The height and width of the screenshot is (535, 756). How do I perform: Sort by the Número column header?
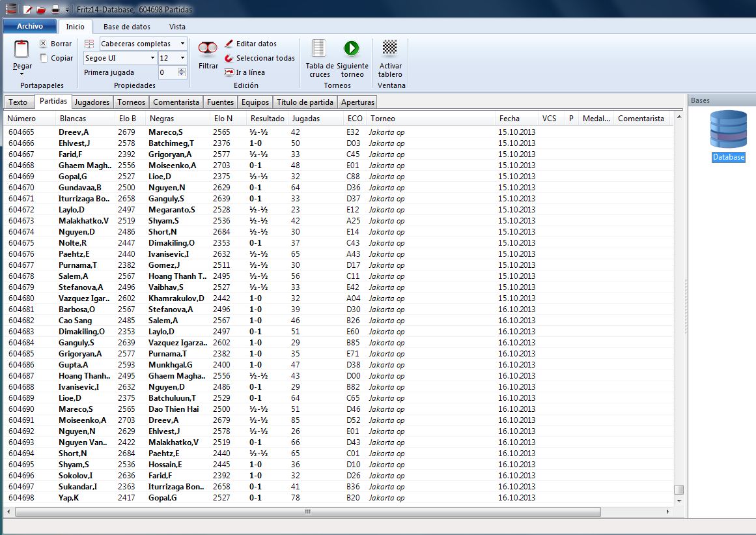(29, 118)
